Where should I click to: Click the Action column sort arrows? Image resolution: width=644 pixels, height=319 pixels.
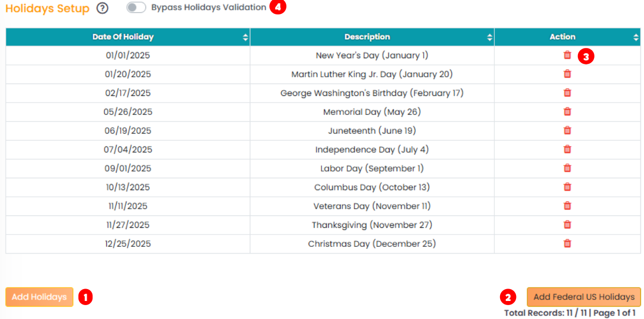[636, 37]
